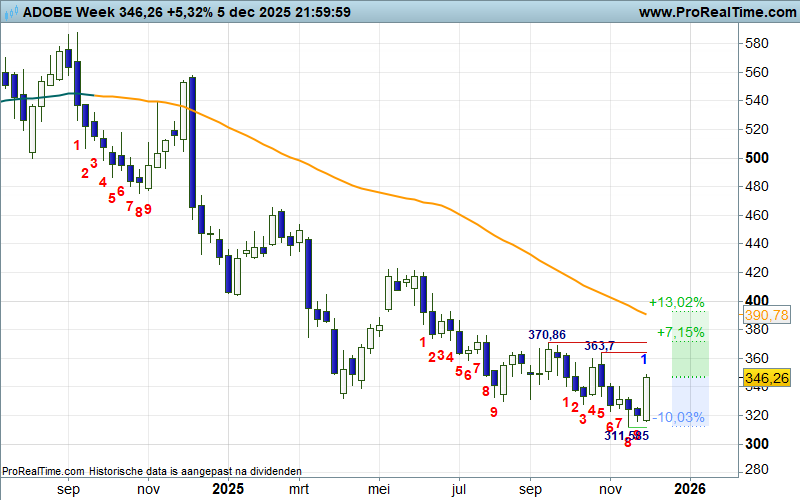Click the mrt month label on time axis
The height and width of the screenshot is (500, 800).
click(x=299, y=489)
